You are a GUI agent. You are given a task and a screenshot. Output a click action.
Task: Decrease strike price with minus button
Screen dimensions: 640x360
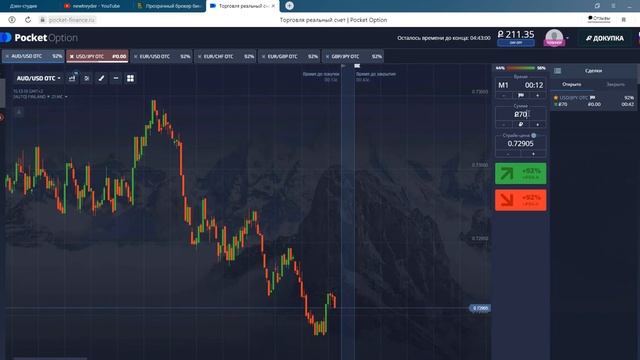(x=508, y=154)
